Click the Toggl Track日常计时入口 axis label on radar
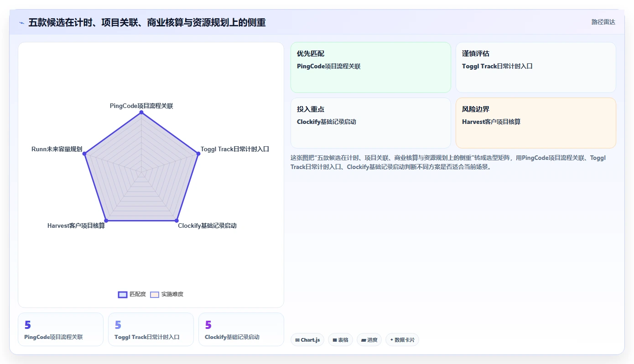 pyautogui.click(x=235, y=149)
